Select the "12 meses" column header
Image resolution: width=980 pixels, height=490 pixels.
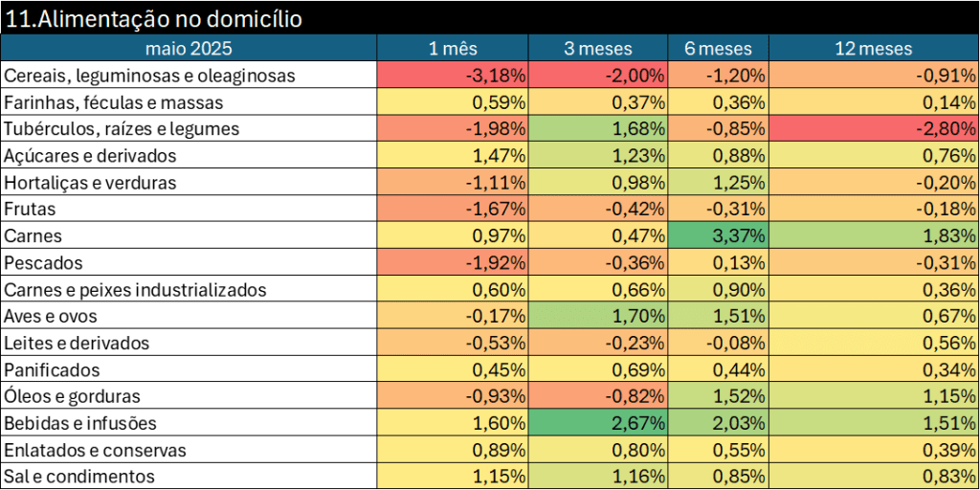point(873,48)
